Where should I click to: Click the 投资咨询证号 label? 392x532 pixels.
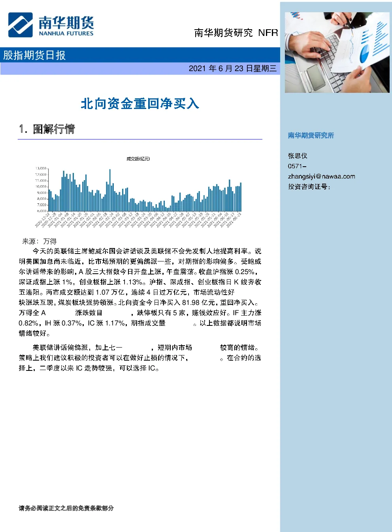[309, 187]
